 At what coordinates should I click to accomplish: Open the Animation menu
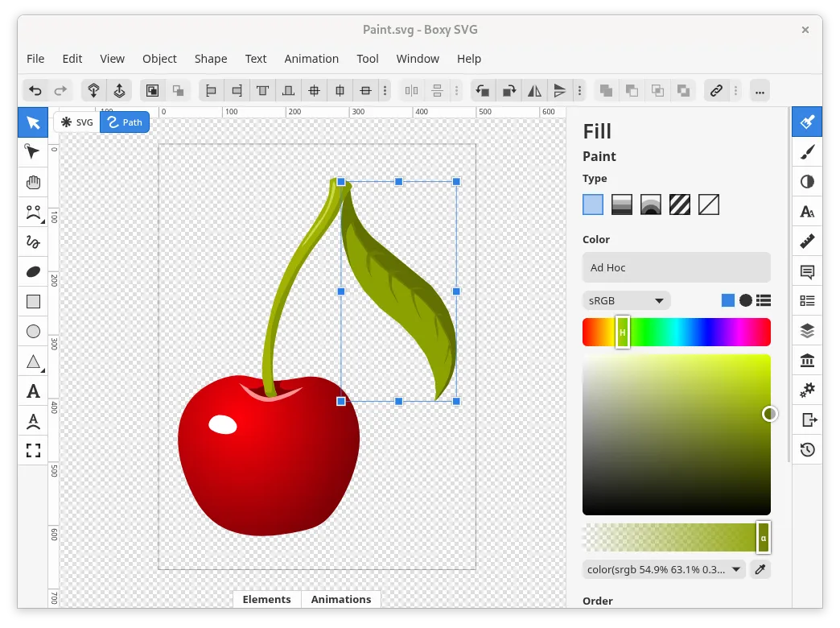pyautogui.click(x=311, y=59)
